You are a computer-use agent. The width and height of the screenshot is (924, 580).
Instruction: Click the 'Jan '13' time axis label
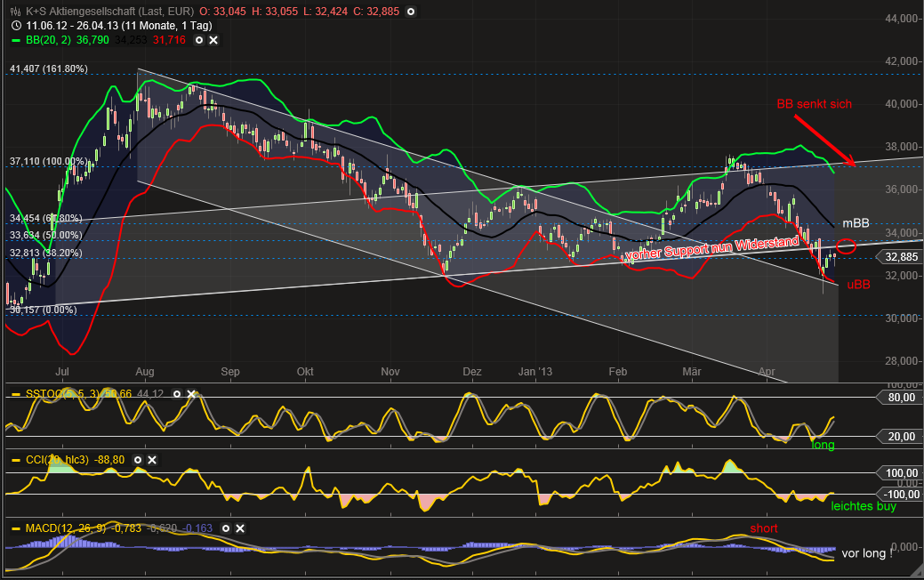pyautogui.click(x=535, y=371)
